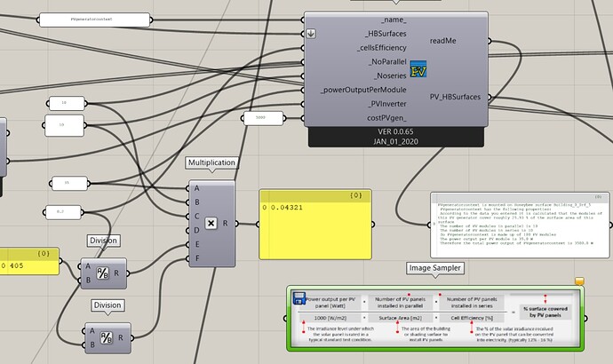Click the 'Surface Area [m2]' box in Image Sampler
This screenshot has width=613, height=364.
pyautogui.click(x=400, y=318)
